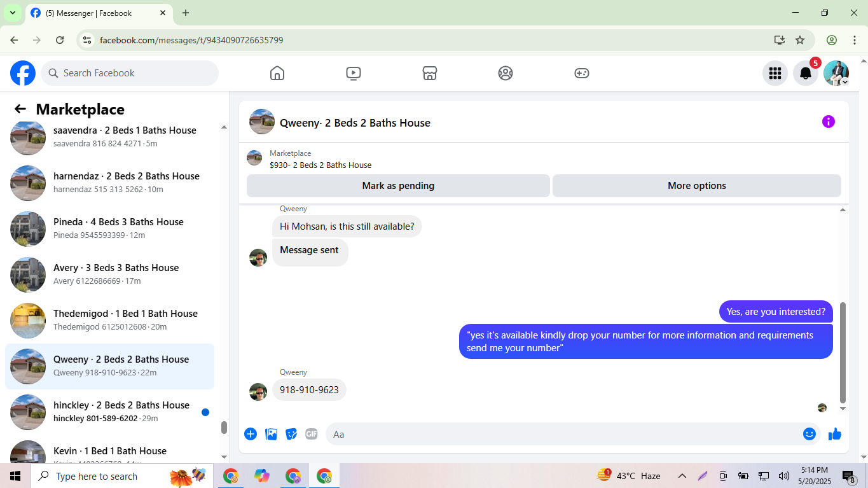
Task: Open the Pineda 4 Beds 3 Baths House chat
Action: [x=109, y=228]
